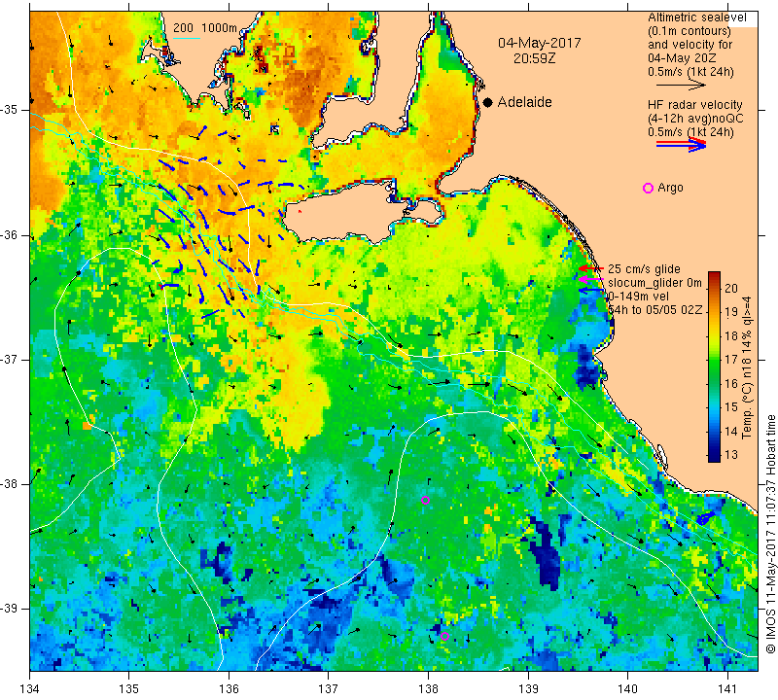Click the 20:59Z time label
Viewport: 778px width, 700px height.
click(x=534, y=58)
